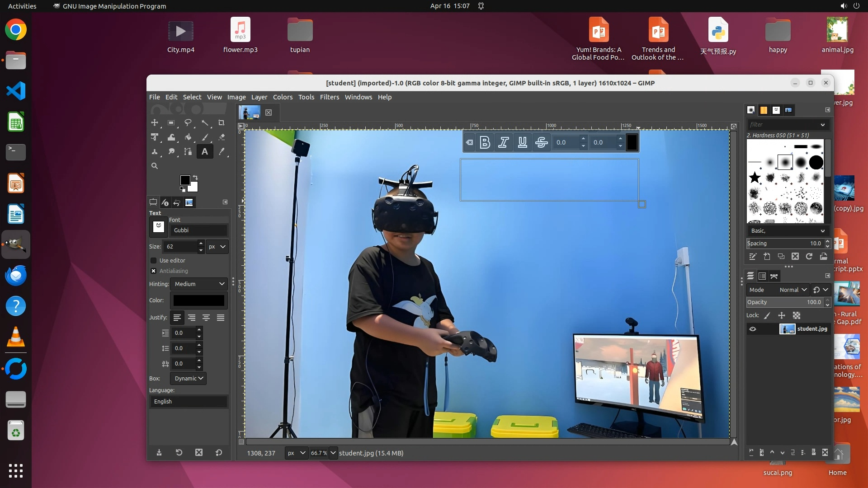The image size is (868, 488).
Task: Enable the Use editor checkbox
Action: point(154,261)
